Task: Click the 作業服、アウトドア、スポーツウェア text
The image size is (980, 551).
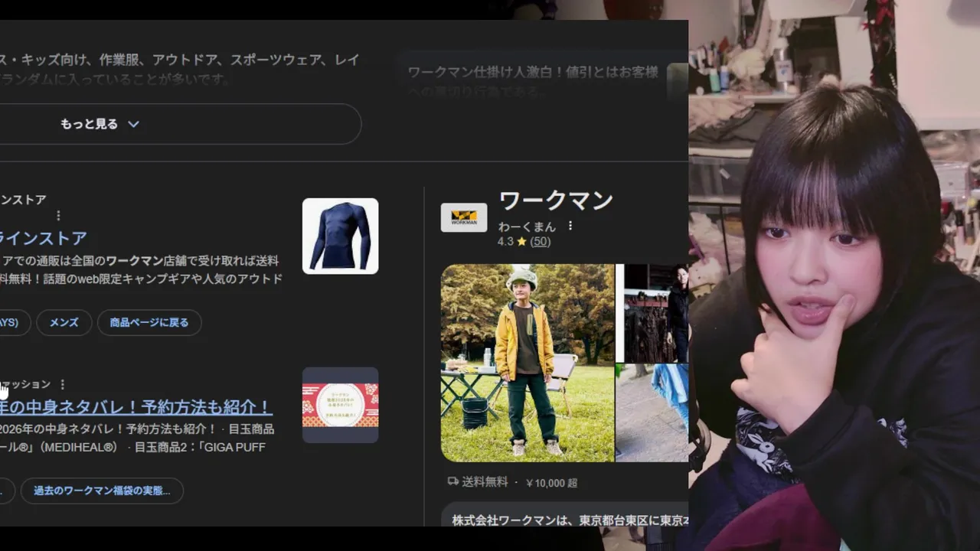Action: tap(215, 60)
